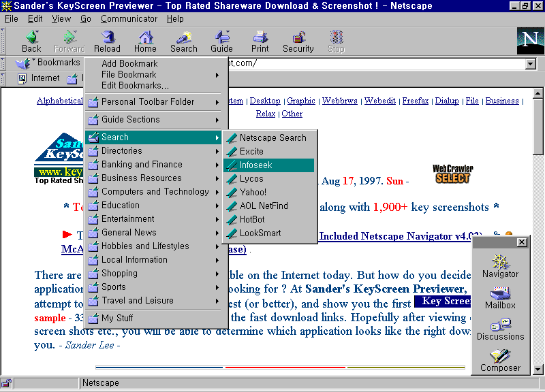This screenshot has height=392, width=545.
Task: Click the Back navigation arrow icon
Action: [x=31, y=41]
